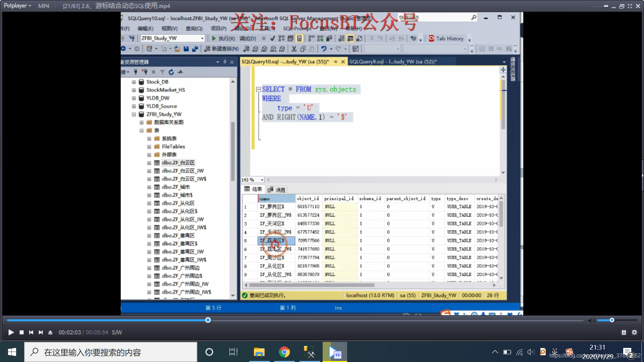644x362 pixels.
Task: Open the player settings gear icon
Action: [x=634, y=332]
